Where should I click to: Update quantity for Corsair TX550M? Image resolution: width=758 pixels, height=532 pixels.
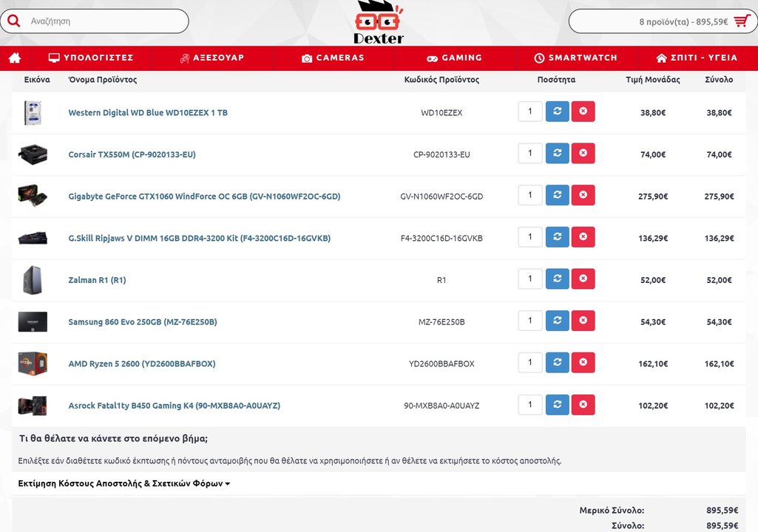(x=558, y=153)
